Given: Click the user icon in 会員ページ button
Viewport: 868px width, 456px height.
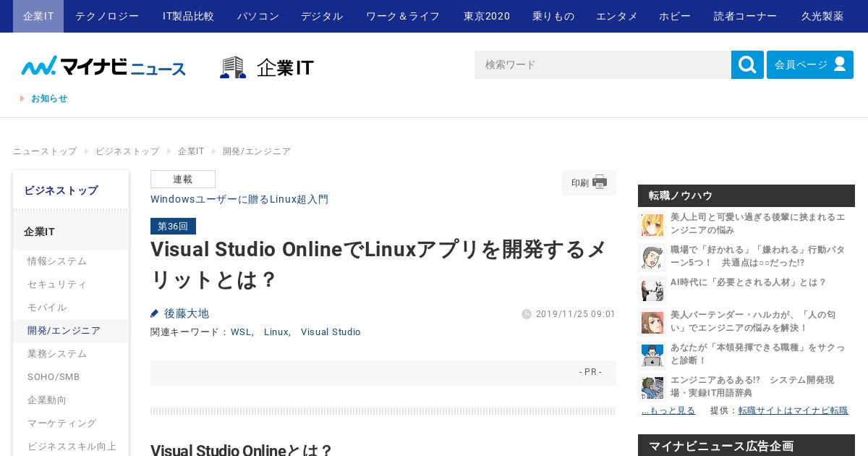Looking at the screenshot, I should [840, 64].
